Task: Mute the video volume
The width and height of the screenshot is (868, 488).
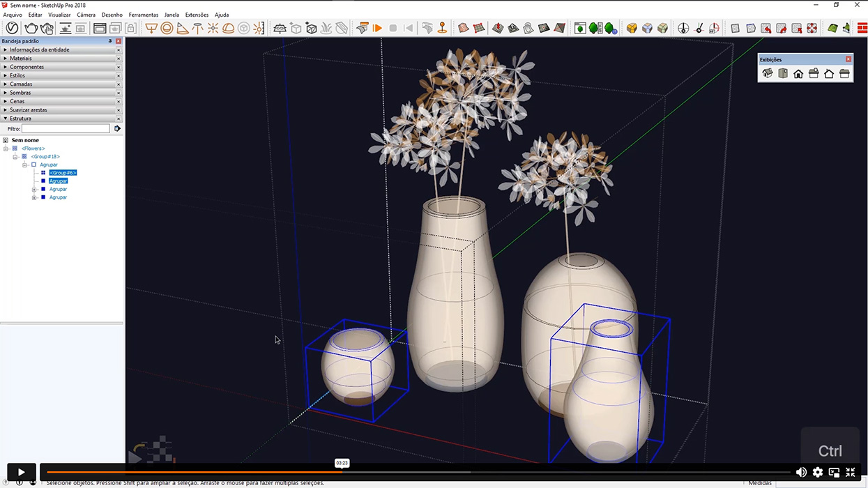Action: 801,472
